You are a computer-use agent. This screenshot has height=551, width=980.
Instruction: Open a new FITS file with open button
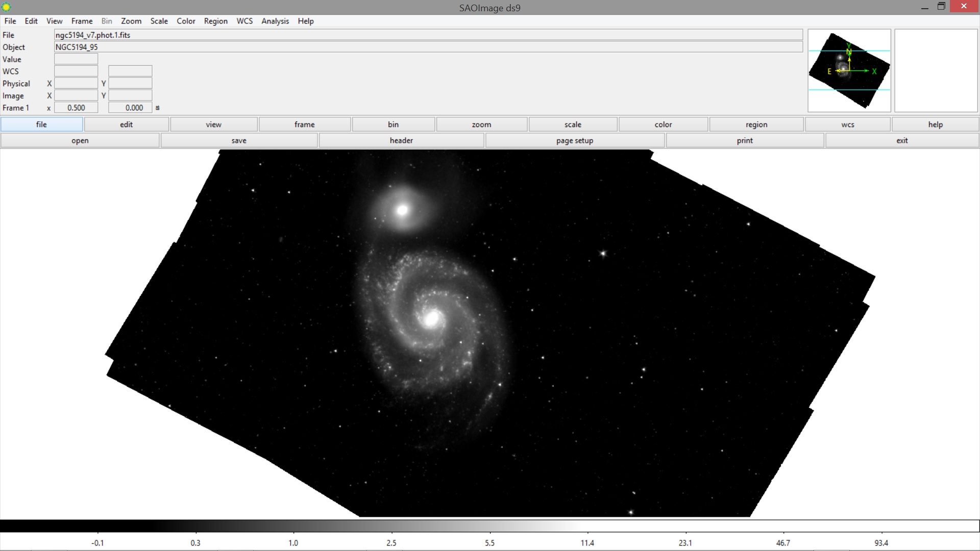pyautogui.click(x=80, y=140)
